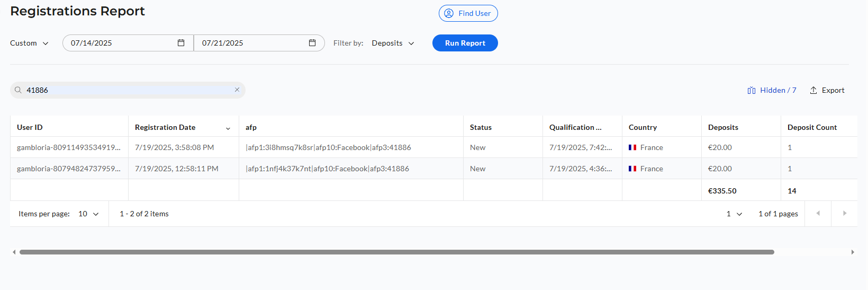Image resolution: width=868 pixels, height=290 pixels.
Task: Click qualification date 7/19/2025, 4:36
Action: pyautogui.click(x=581, y=169)
